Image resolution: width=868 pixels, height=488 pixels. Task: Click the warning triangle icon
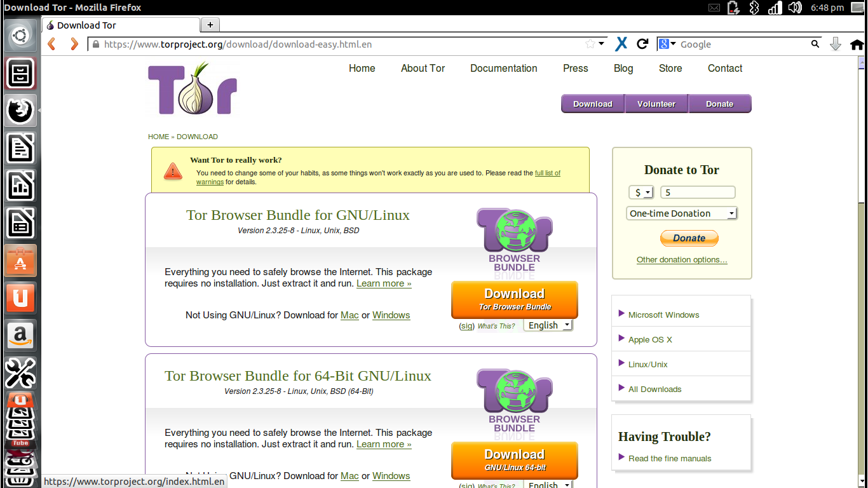click(173, 171)
